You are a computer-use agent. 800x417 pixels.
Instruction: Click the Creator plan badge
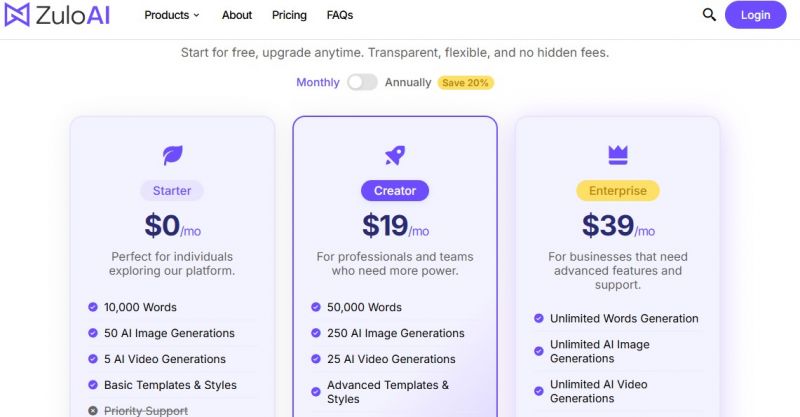coord(395,190)
